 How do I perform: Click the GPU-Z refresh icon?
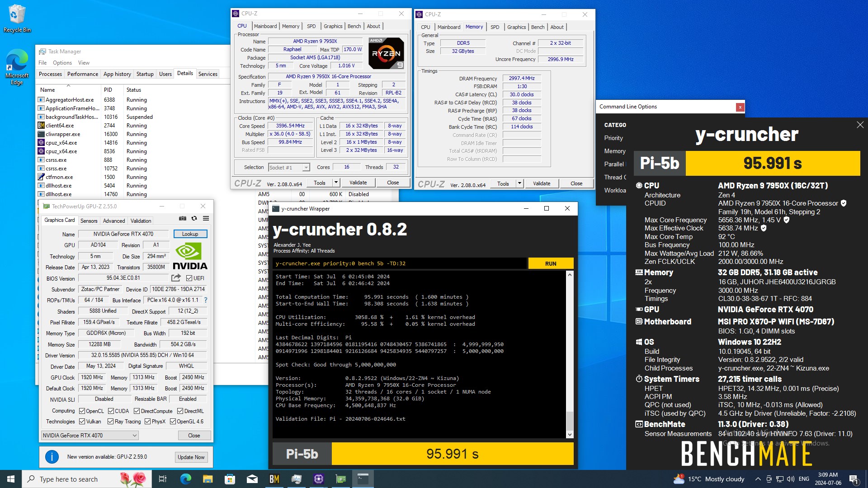tap(194, 218)
